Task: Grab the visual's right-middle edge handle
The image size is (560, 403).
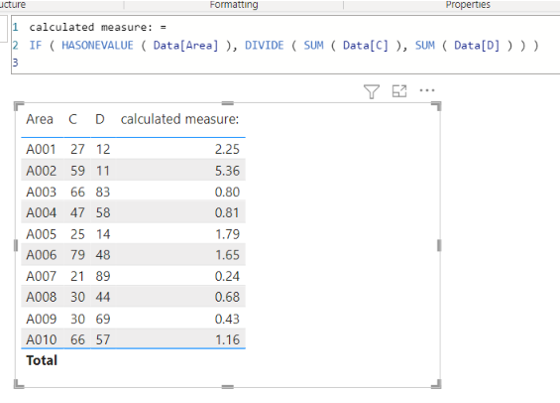Action: [439, 245]
